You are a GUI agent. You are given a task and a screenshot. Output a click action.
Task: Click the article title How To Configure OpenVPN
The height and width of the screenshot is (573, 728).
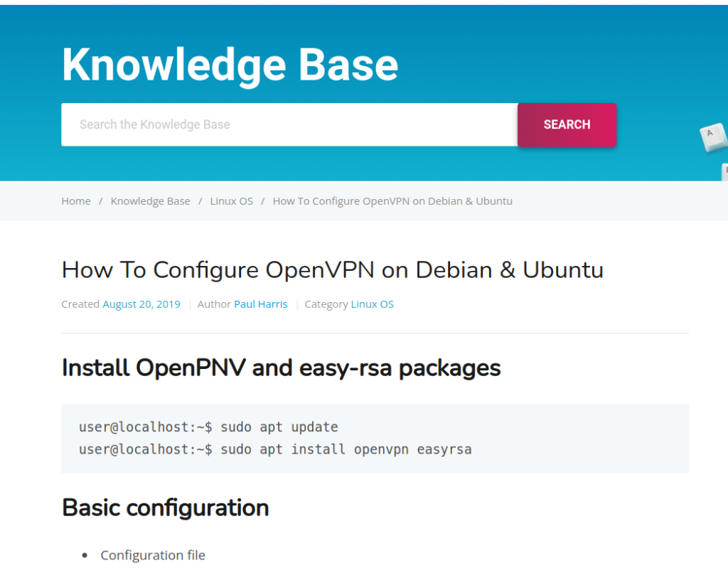tap(333, 269)
